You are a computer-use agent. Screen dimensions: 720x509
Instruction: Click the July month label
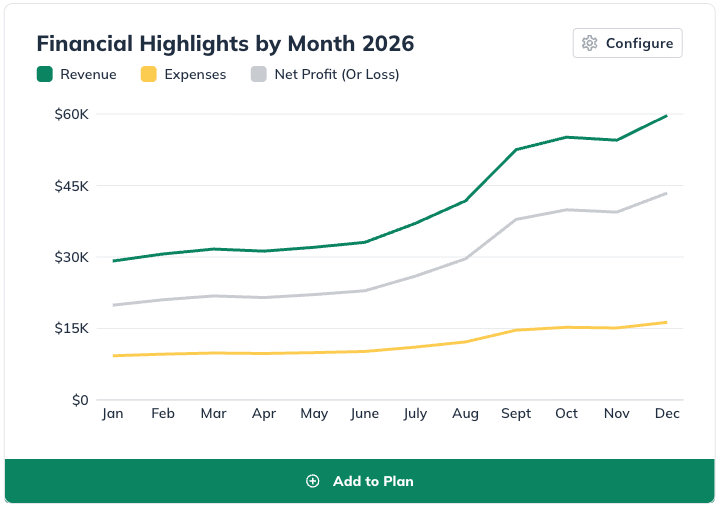point(415,414)
